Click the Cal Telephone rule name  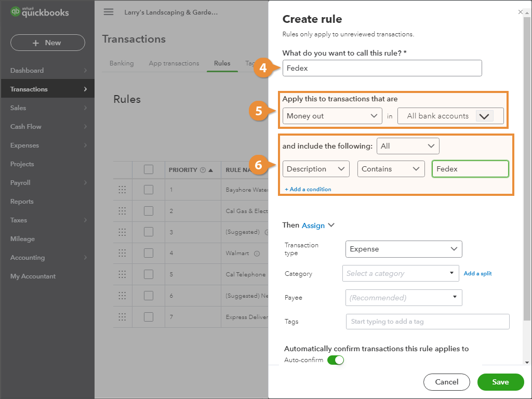246,274
